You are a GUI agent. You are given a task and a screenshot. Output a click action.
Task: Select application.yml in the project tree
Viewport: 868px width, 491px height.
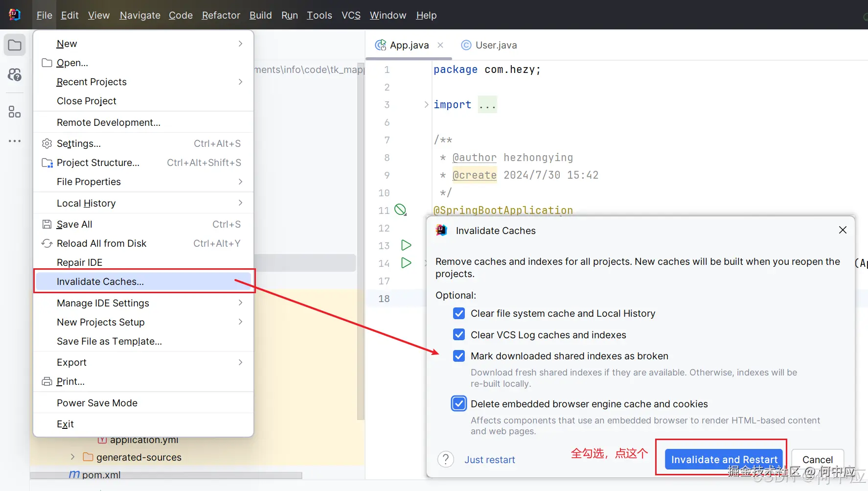(x=144, y=440)
